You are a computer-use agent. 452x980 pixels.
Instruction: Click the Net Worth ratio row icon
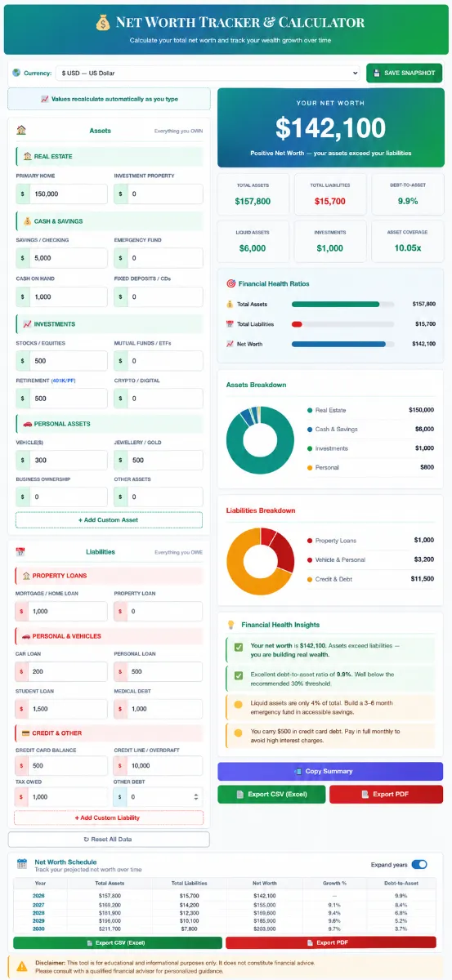pos(230,344)
